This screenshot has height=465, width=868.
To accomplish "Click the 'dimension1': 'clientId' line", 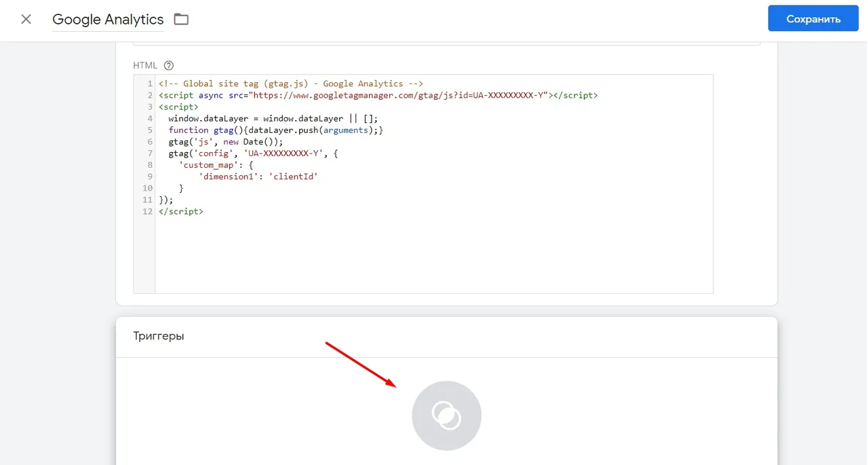I will (x=258, y=176).
